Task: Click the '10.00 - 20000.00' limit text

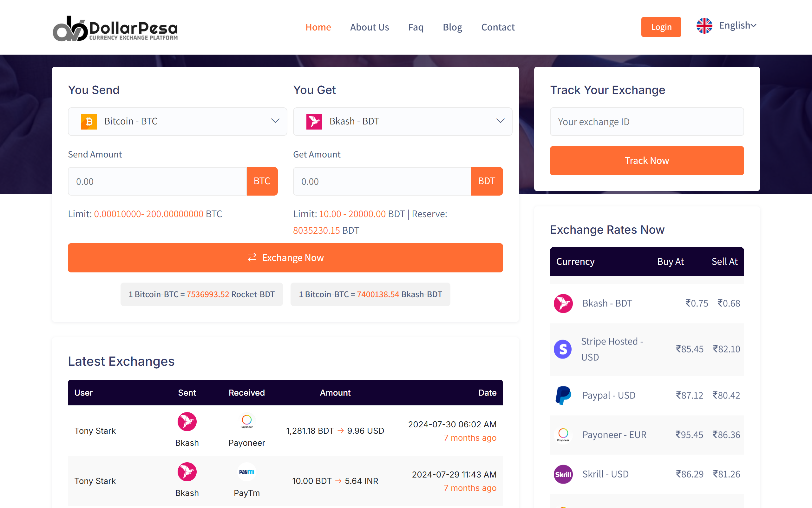Action: [x=352, y=214]
